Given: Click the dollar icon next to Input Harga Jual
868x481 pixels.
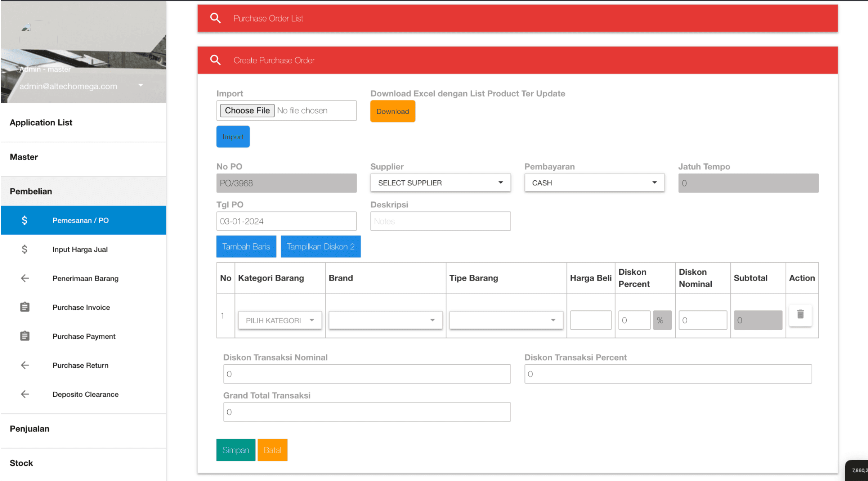Looking at the screenshot, I should click(x=24, y=249).
